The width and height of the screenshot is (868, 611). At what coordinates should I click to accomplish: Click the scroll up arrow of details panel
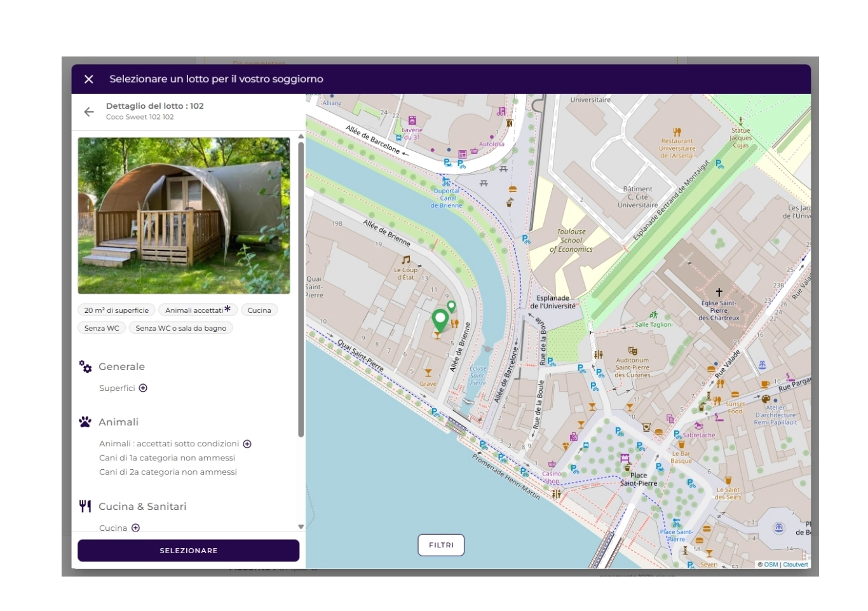[x=301, y=136]
